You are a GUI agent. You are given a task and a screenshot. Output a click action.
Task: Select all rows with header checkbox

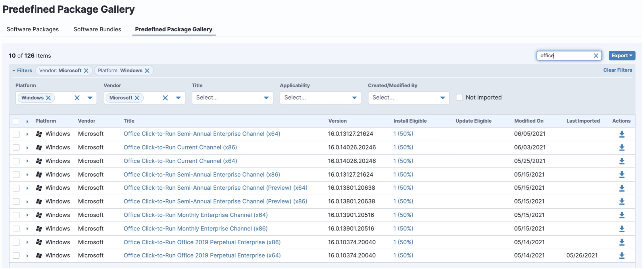pyautogui.click(x=16, y=121)
